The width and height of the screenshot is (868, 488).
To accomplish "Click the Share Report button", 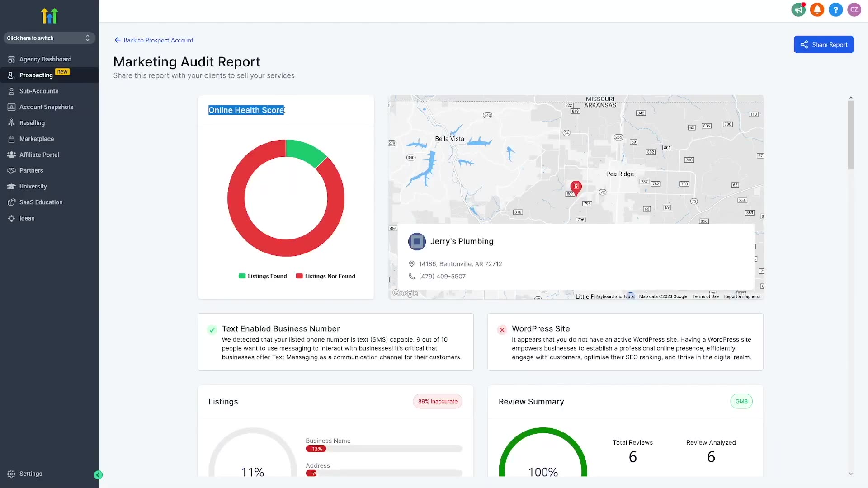I will (x=824, y=44).
